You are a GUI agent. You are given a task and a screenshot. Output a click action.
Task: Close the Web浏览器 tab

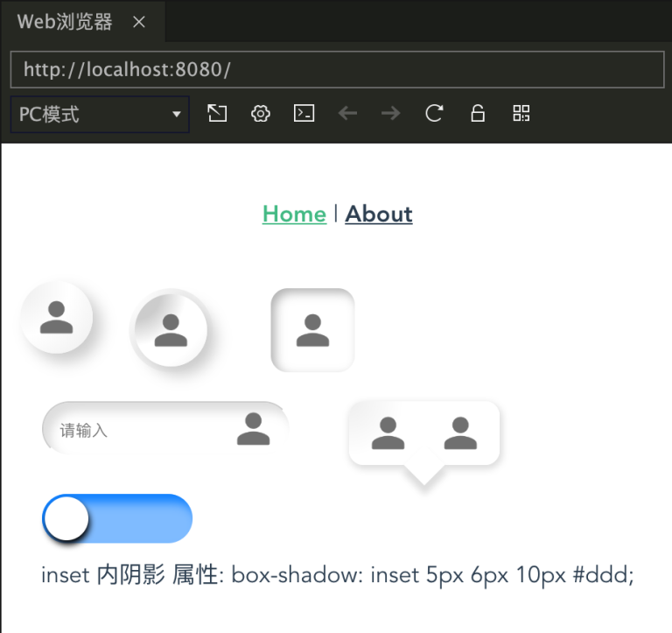coord(139,21)
